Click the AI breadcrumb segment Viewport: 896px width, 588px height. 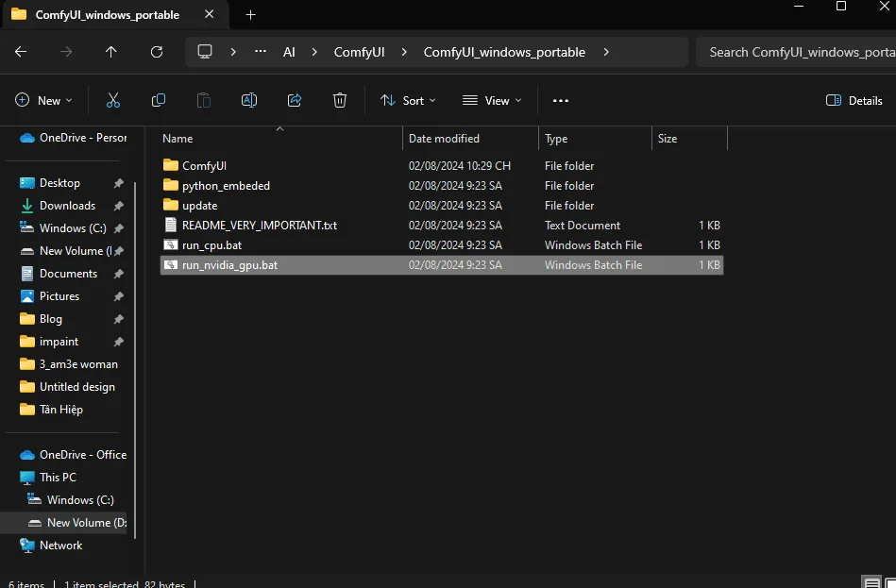289,52
